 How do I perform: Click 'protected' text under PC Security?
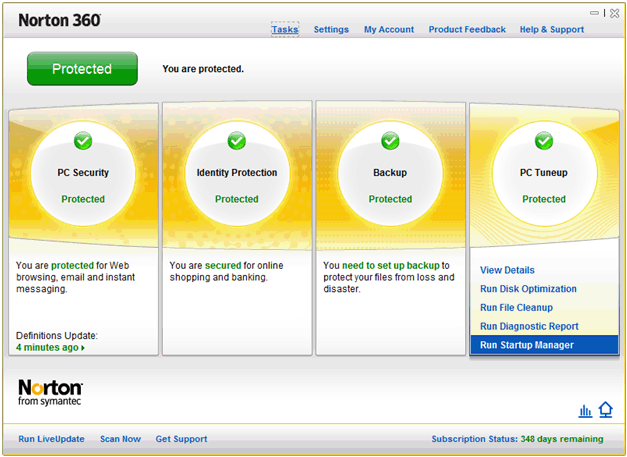72,265
